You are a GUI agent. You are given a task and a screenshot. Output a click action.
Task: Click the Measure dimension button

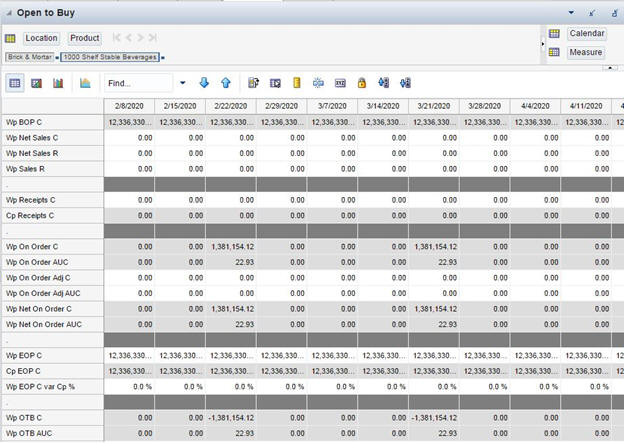pyautogui.click(x=586, y=52)
